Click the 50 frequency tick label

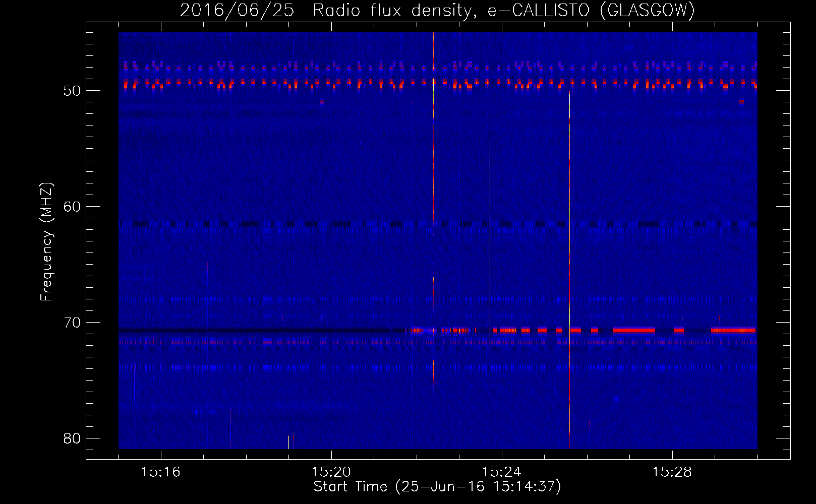pyautogui.click(x=72, y=91)
